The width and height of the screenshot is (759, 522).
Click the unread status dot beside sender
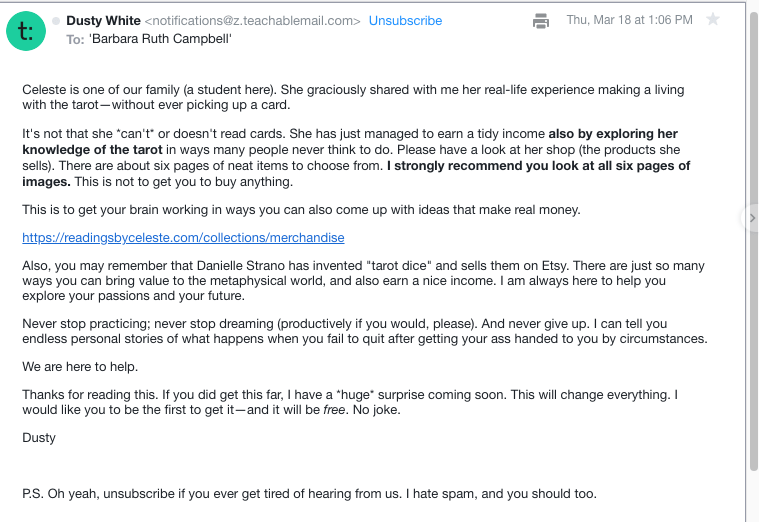(56, 20)
